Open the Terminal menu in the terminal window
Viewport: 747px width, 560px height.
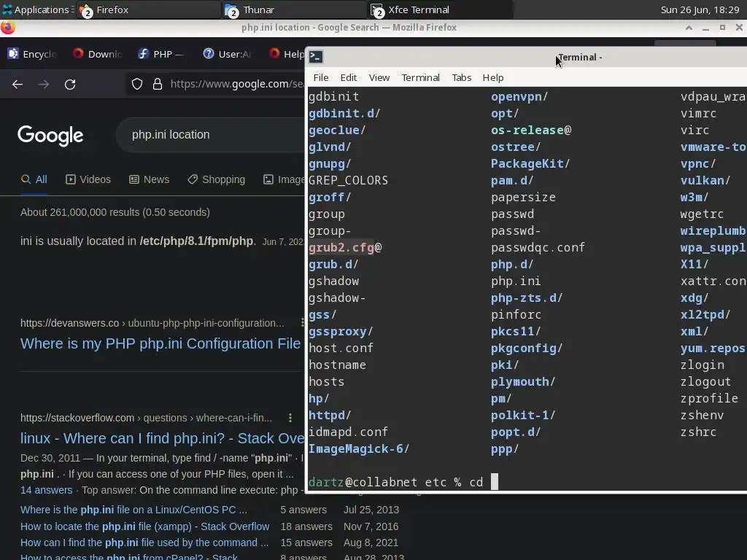pos(420,77)
